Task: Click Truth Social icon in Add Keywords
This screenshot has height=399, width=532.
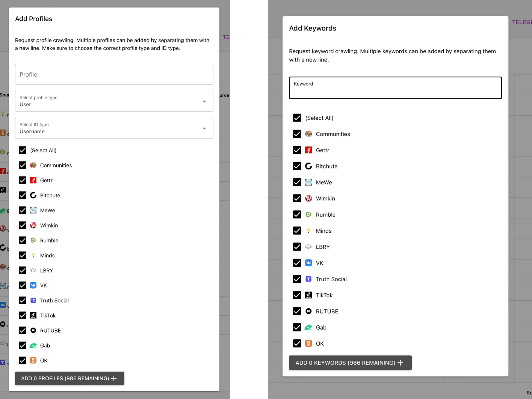Action: pos(308,279)
